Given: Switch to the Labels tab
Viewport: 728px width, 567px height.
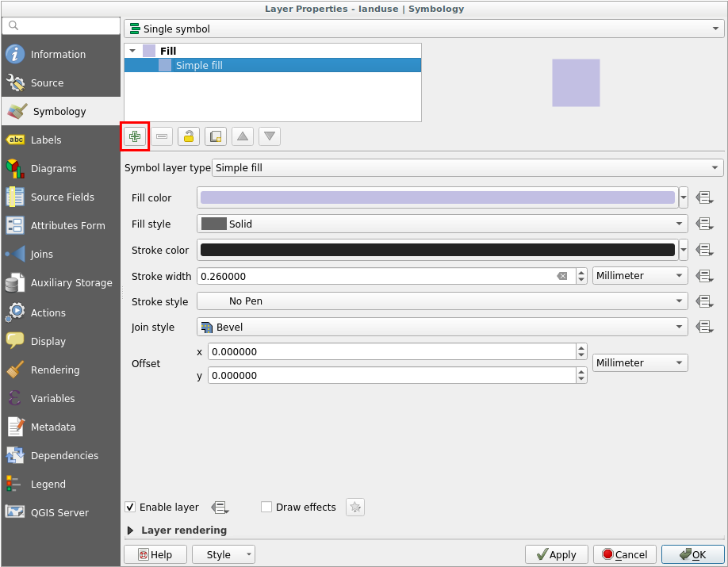Looking at the screenshot, I should point(46,140).
